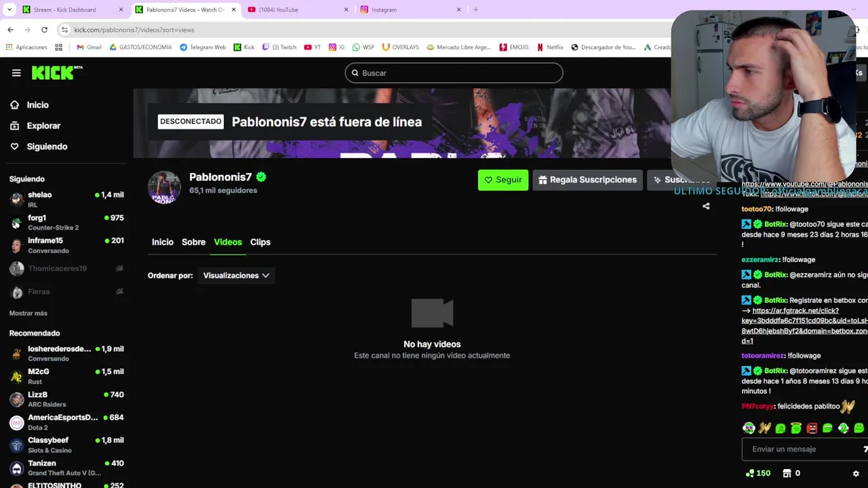868x488 pixels.
Task: Open offline Thomicaceres19 channel
Action: coord(66,268)
